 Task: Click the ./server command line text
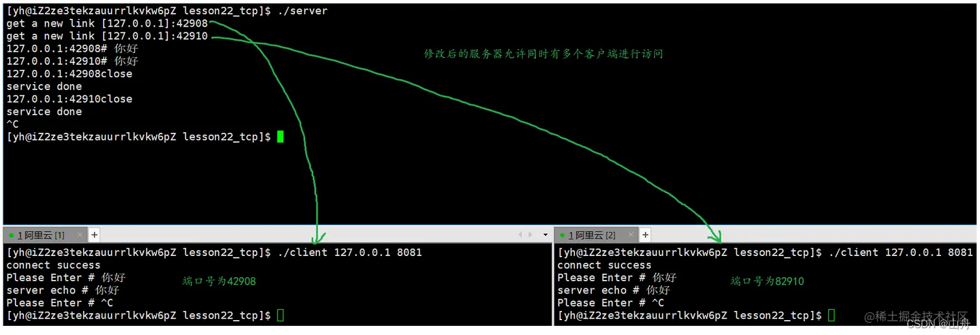click(302, 11)
